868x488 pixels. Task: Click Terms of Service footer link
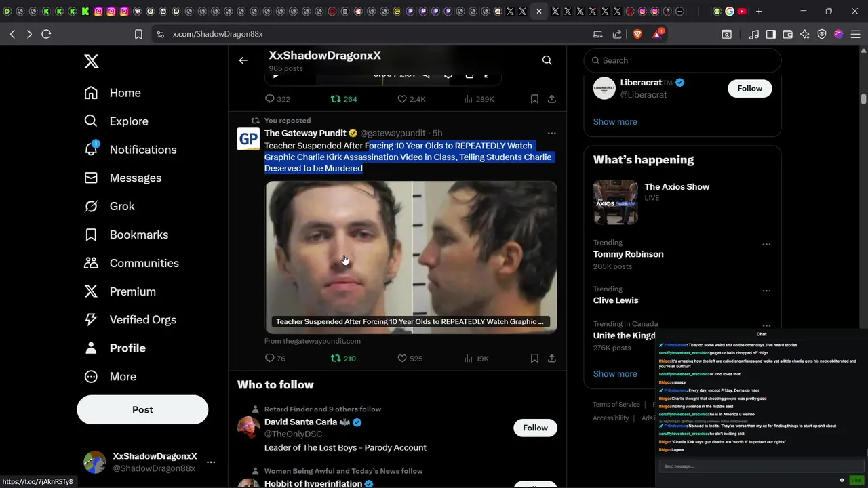click(616, 405)
